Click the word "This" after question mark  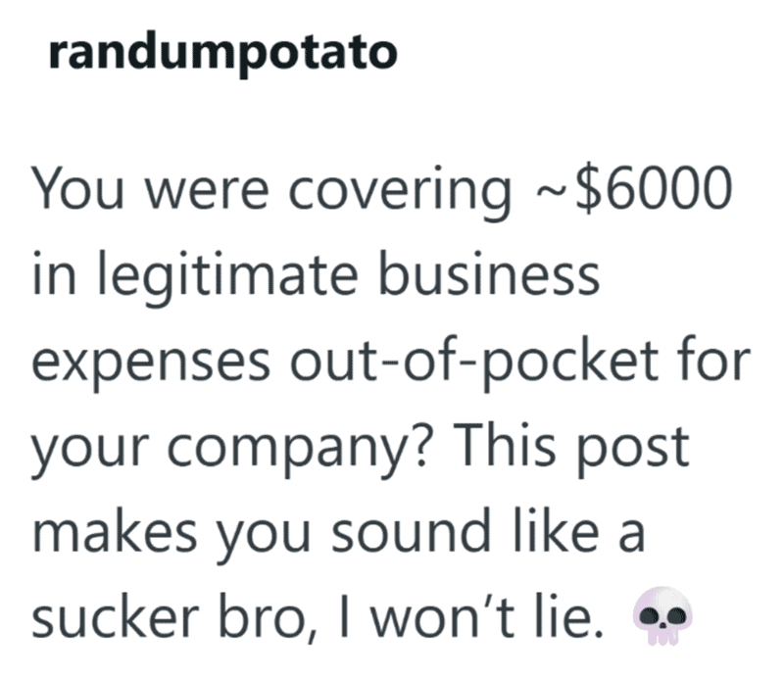click(505, 444)
